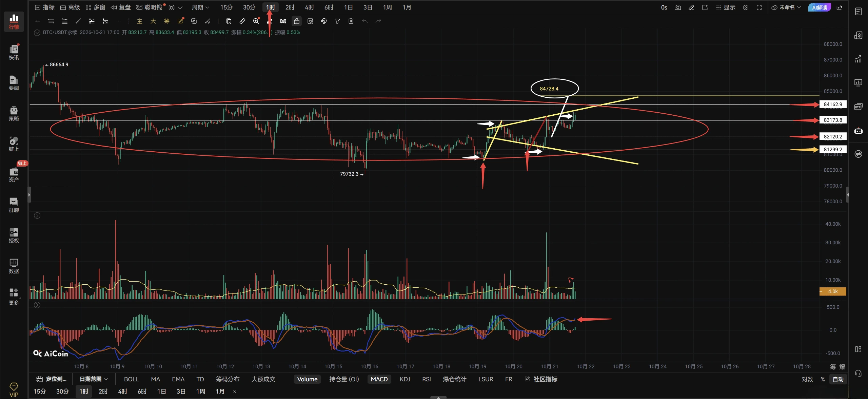Click the hexagon chart settings icon

[745, 7]
